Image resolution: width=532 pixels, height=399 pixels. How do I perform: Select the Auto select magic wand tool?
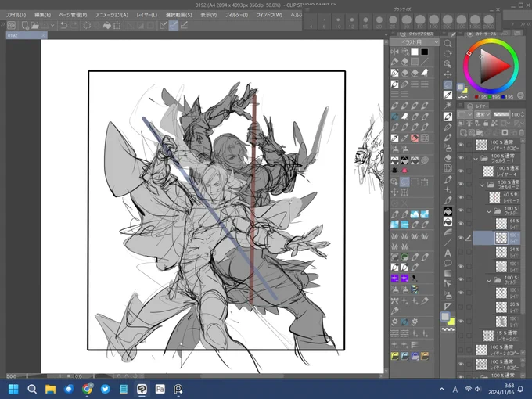click(448, 106)
